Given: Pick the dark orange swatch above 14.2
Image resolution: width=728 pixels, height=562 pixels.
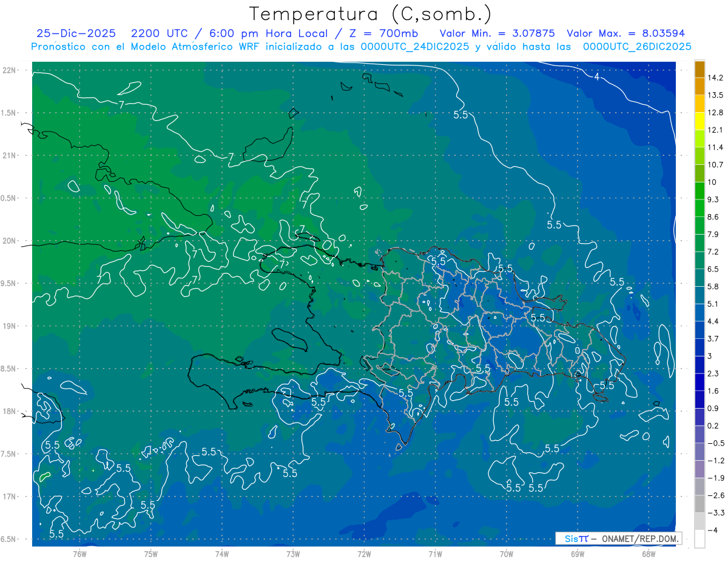Looking at the screenshot, I should [699, 69].
